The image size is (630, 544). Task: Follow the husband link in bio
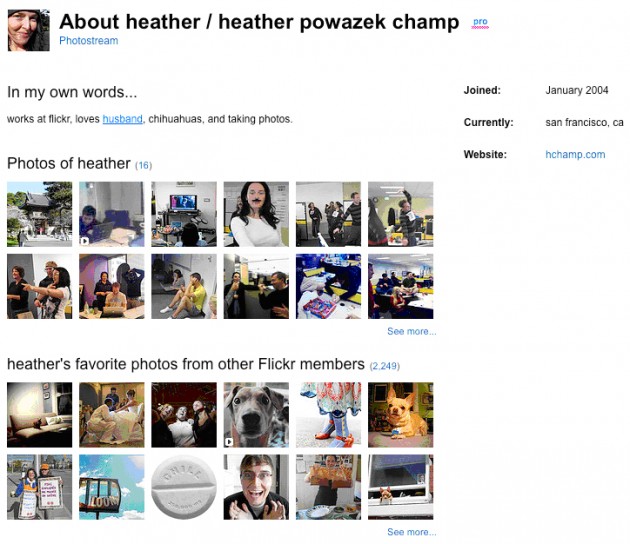[123, 119]
